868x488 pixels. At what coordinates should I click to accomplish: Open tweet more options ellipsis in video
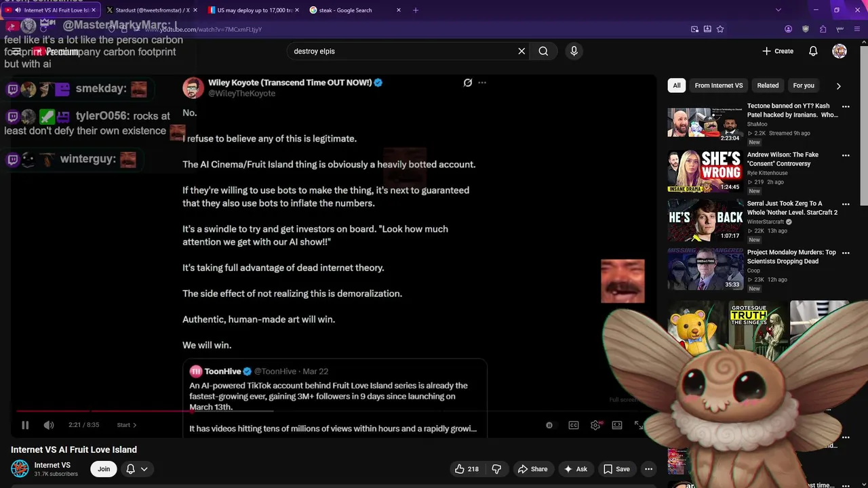[482, 83]
